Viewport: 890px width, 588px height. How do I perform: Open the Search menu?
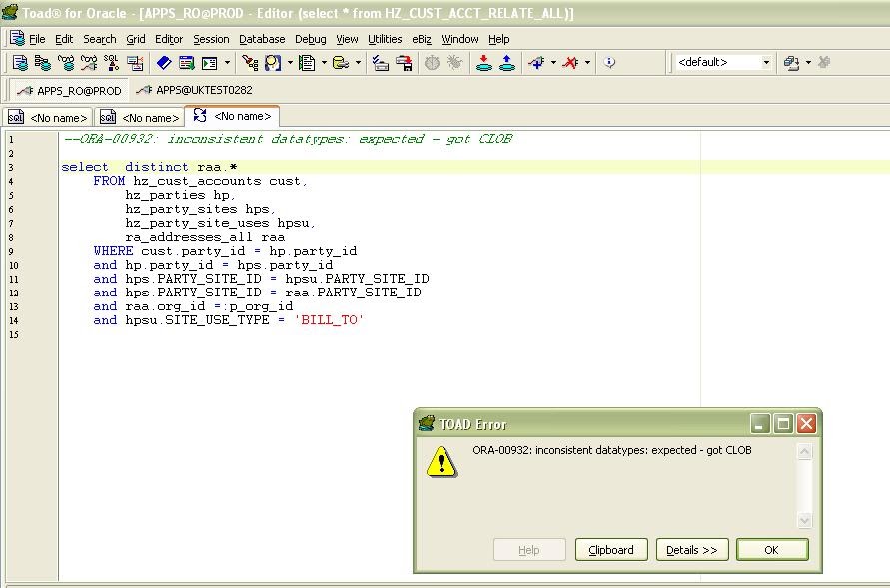pos(99,39)
